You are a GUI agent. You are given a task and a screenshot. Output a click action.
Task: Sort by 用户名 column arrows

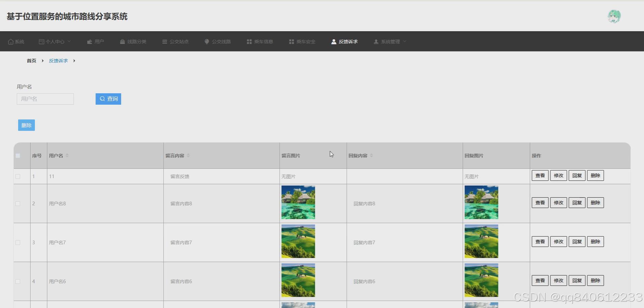pos(67,155)
